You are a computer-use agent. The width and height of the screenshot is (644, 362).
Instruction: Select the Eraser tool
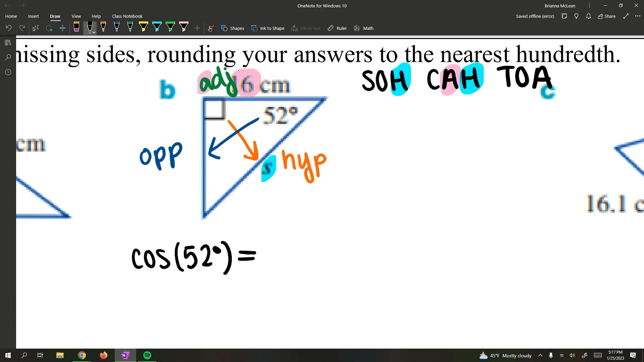(x=76, y=27)
